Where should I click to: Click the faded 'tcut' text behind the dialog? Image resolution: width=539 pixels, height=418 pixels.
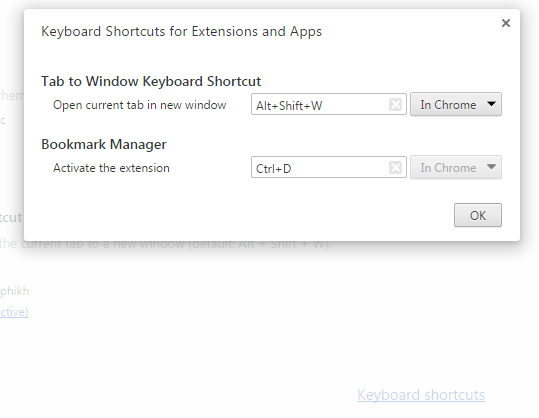click(11, 218)
